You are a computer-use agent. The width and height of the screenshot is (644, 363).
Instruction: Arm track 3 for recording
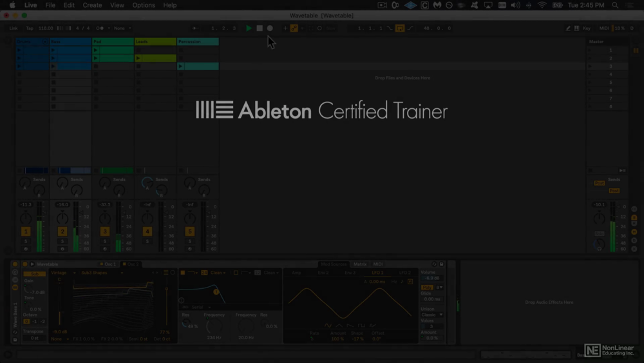click(105, 249)
